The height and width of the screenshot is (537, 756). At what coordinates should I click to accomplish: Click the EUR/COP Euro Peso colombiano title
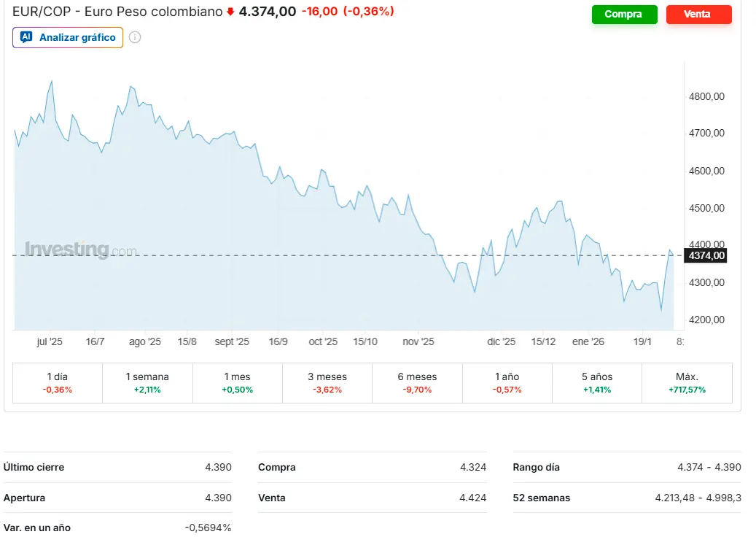pyautogui.click(x=117, y=12)
